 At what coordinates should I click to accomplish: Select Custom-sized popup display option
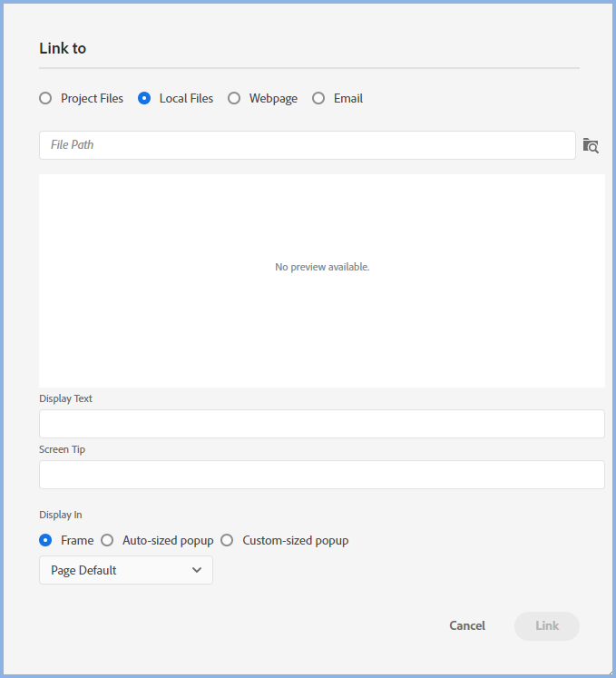(x=227, y=540)
